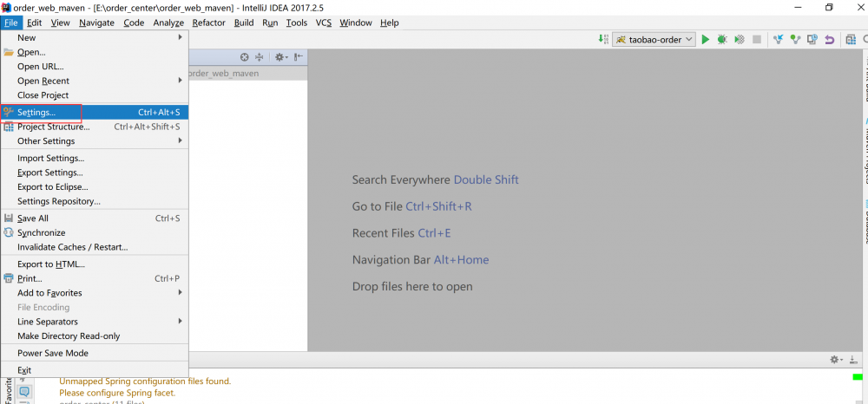Viewport: 868px width, 404px height.
Task: Click Scroll from Source target icon
Action: click(245, 57)
